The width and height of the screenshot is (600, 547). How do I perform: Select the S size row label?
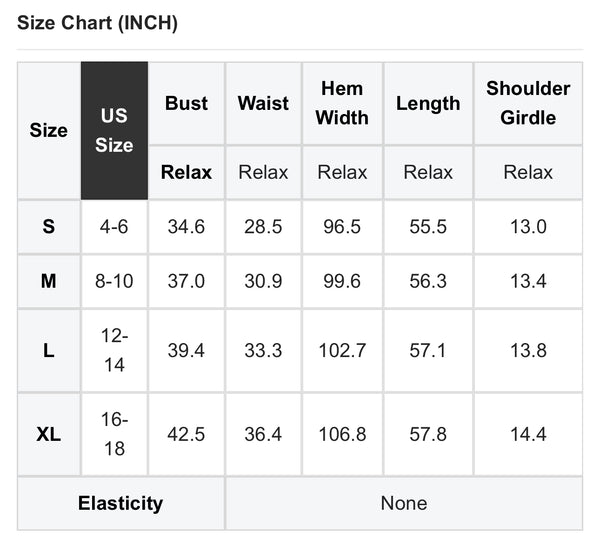tap(49, 227)
